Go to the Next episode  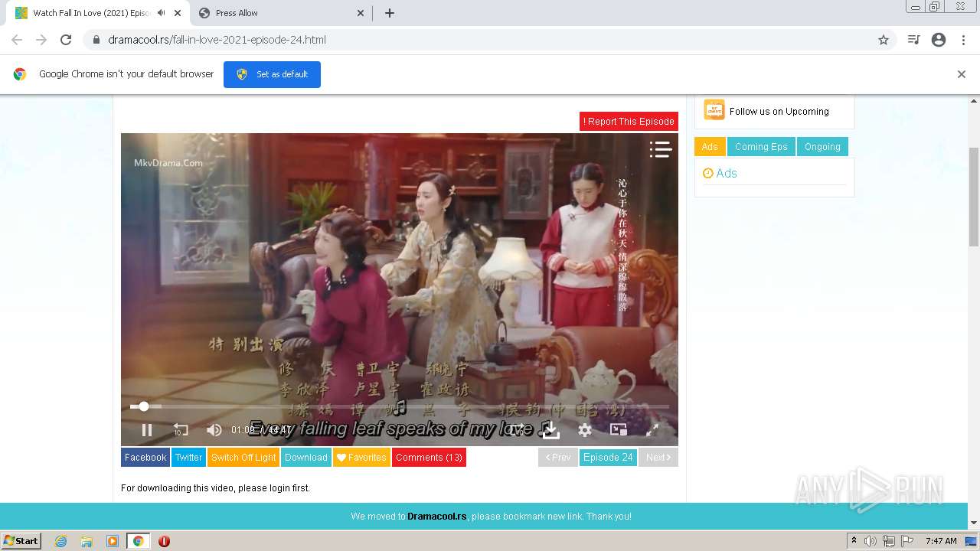[x=658, y=458]
